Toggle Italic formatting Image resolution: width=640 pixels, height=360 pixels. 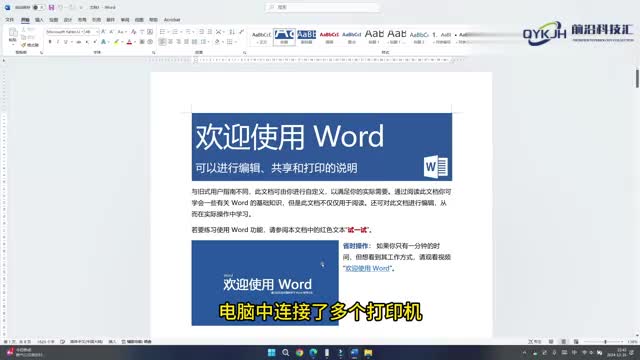(58, 42)
